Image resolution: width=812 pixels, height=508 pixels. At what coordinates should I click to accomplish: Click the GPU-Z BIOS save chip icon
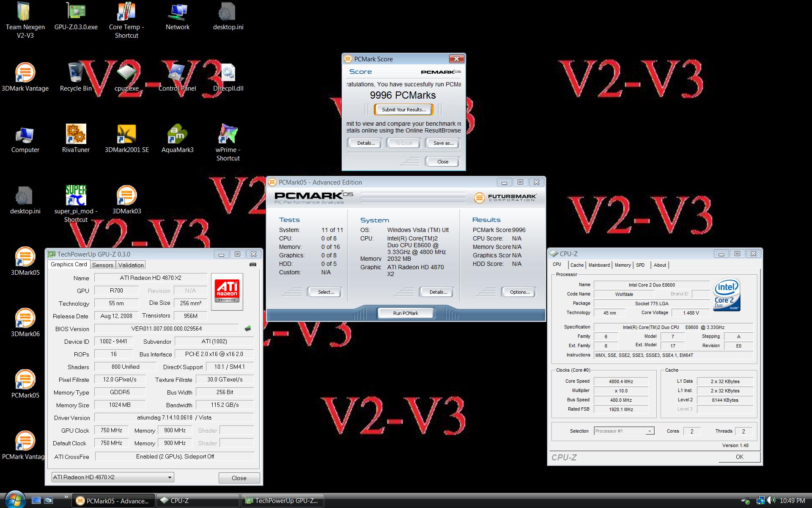248,329
